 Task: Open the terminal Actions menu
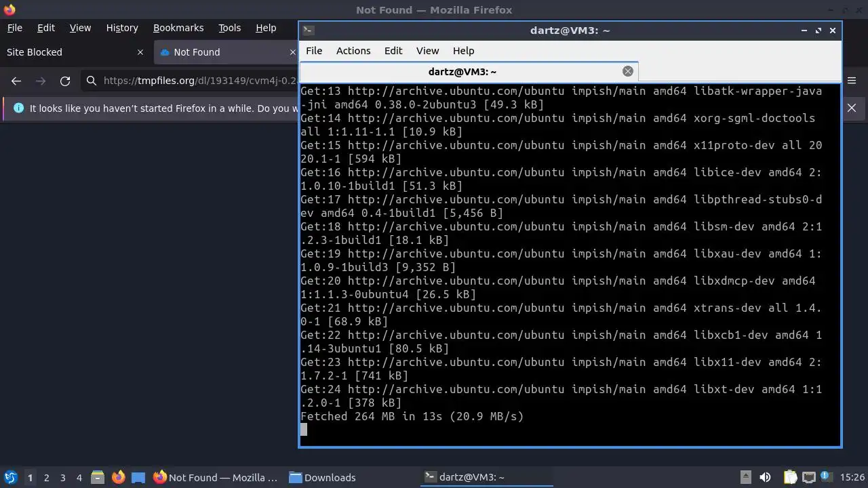pyautogui.click(x=353, y=51)
